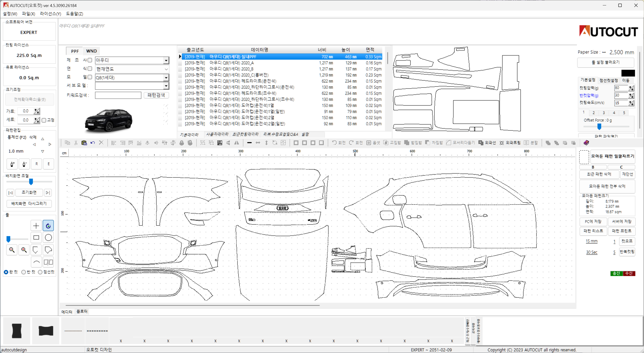
Task: Toggle the 고정 lock ratio checkbox
Action: [x=44, y=120]
